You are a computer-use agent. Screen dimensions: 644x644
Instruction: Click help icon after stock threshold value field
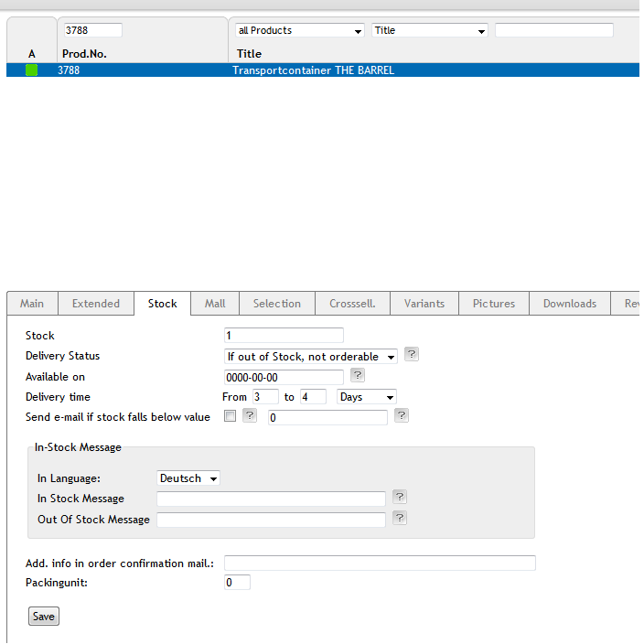(x=402, y=415)
